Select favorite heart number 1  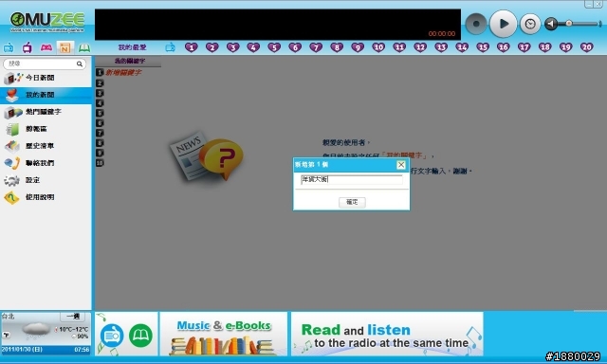[192, 47]
